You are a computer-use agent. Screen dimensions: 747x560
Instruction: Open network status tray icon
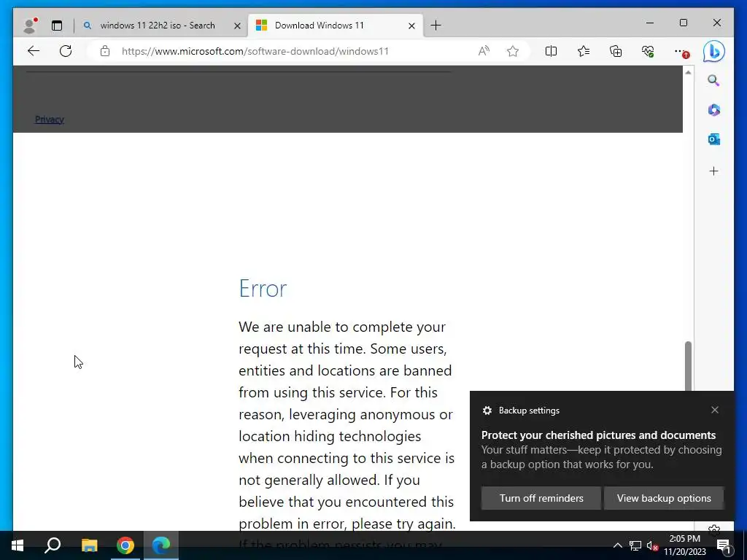pyautogui.click(x=635, y=545)
